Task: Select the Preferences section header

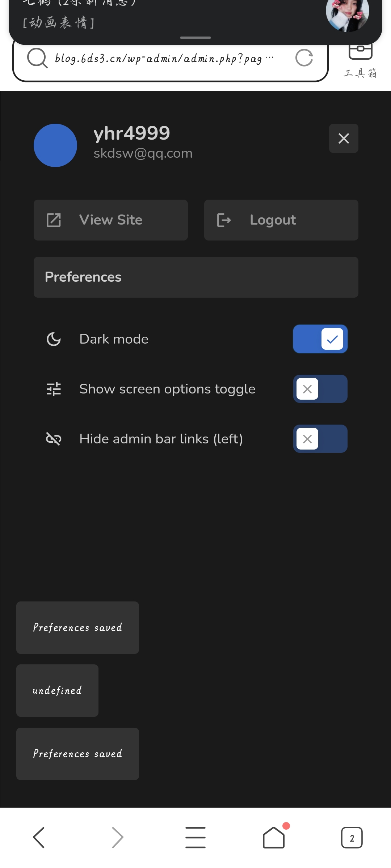Action: coord(196,277)
